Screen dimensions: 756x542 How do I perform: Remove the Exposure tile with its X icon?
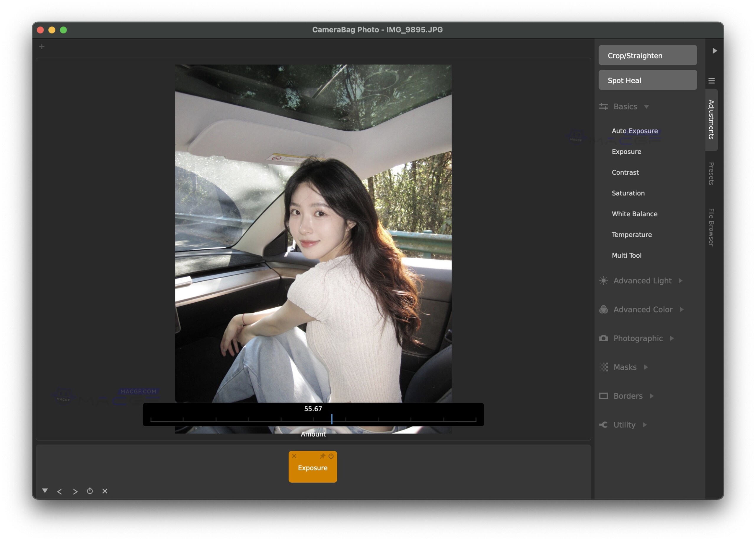coord(294,456)
